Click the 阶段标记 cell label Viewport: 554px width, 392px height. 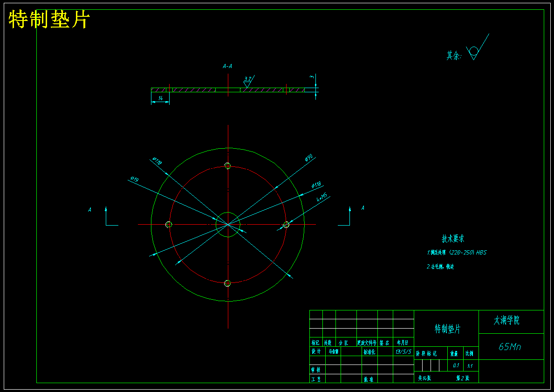pyautogui.click(x=426, y=353)
